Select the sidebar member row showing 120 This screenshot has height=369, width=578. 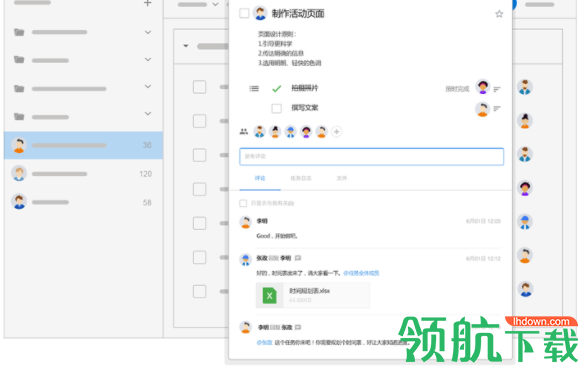[83, 173]
